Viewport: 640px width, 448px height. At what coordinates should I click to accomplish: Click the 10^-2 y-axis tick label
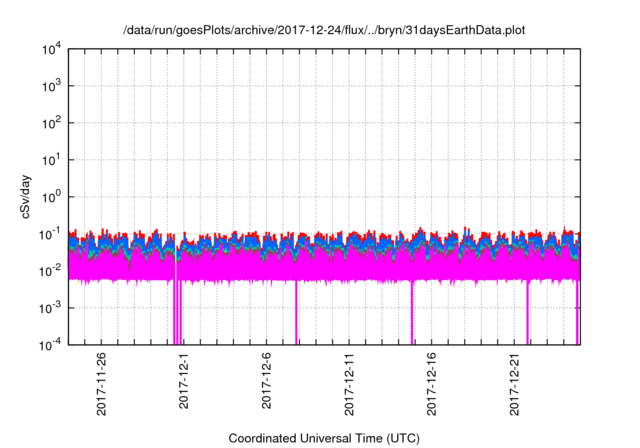click(49, 272)
